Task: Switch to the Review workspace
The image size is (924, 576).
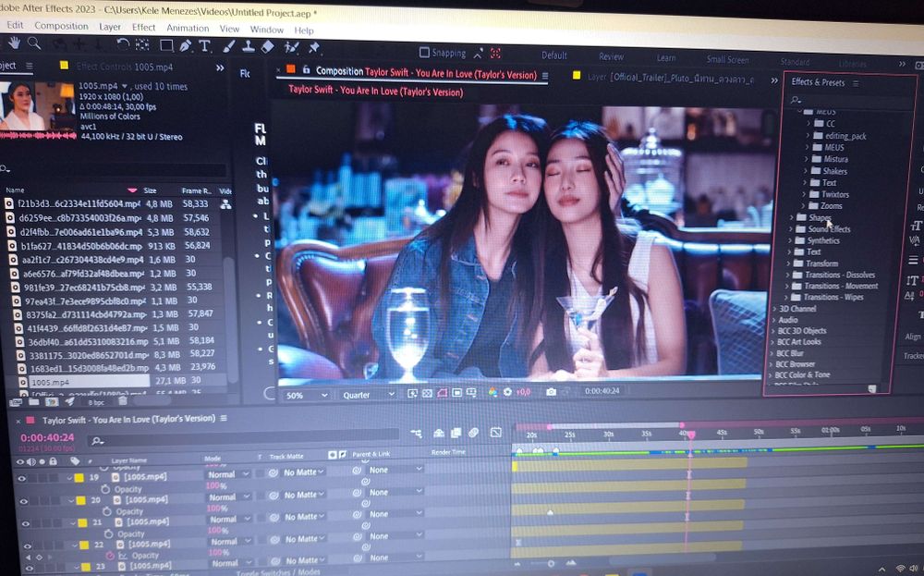Action: click(x=611, y=56)
